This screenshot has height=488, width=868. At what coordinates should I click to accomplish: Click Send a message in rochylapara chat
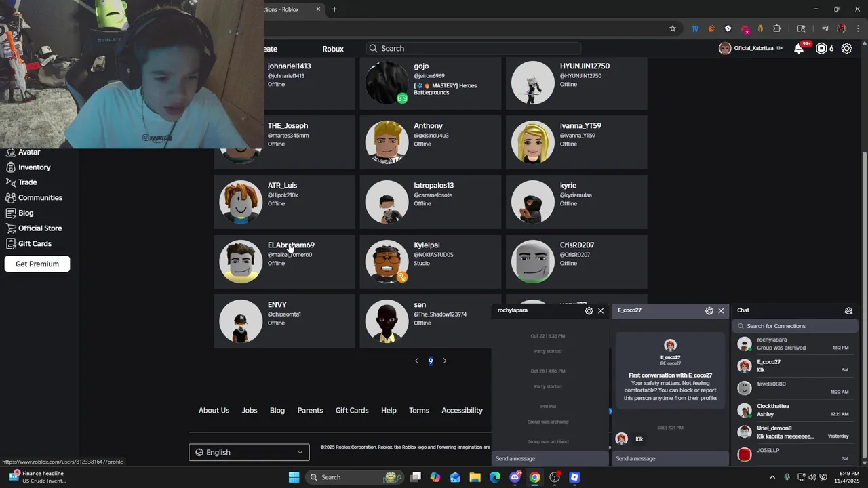click(550, 459)
